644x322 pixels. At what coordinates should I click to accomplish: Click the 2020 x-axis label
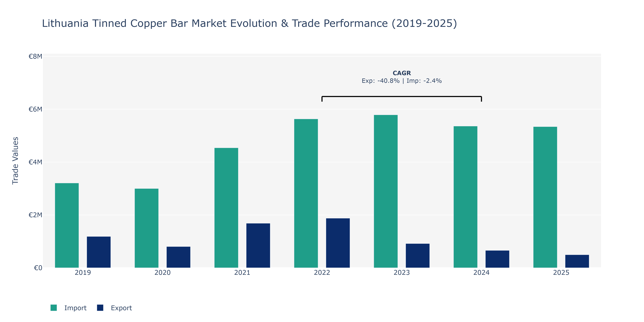tap(162, 272)
